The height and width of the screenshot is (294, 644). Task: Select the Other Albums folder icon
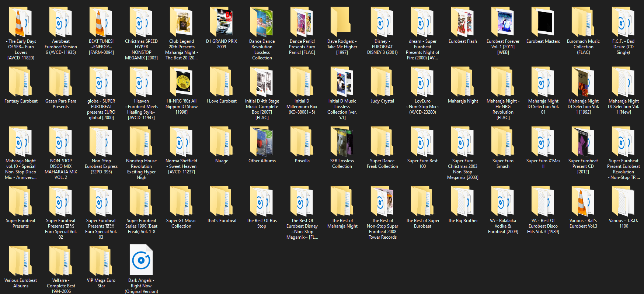pos(262,142)
